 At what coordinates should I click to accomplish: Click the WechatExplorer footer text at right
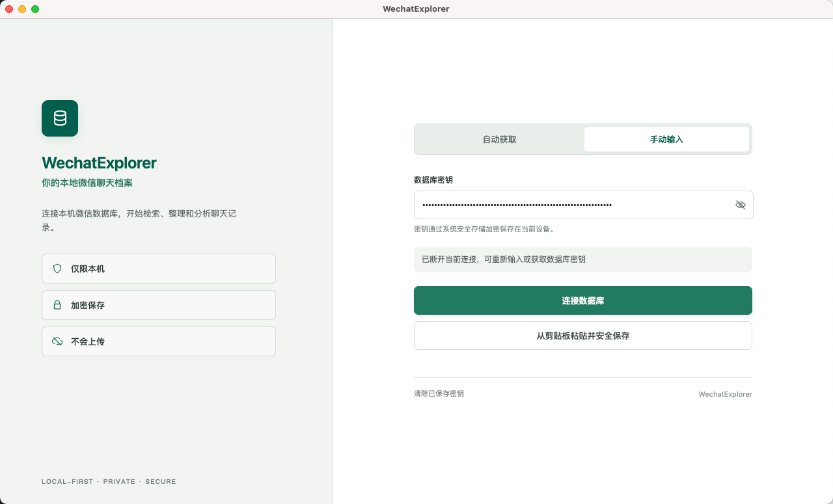click(x=725, y=394)
